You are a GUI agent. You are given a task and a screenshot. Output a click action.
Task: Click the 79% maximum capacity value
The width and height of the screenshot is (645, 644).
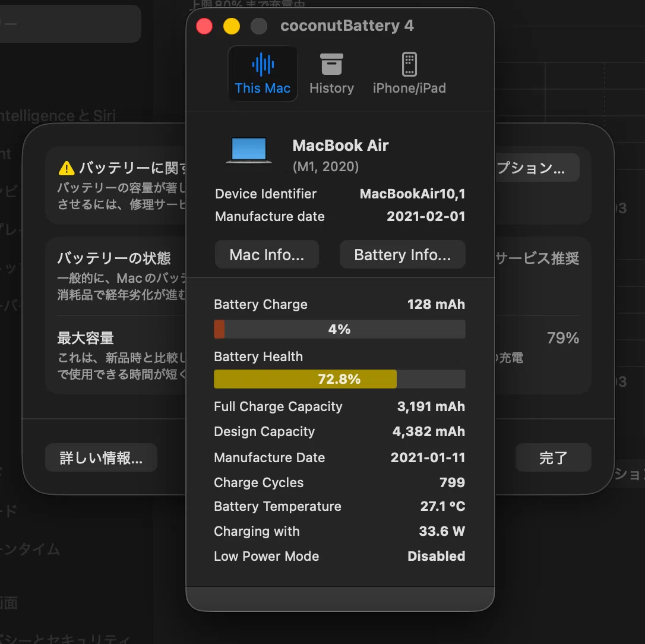562,338
